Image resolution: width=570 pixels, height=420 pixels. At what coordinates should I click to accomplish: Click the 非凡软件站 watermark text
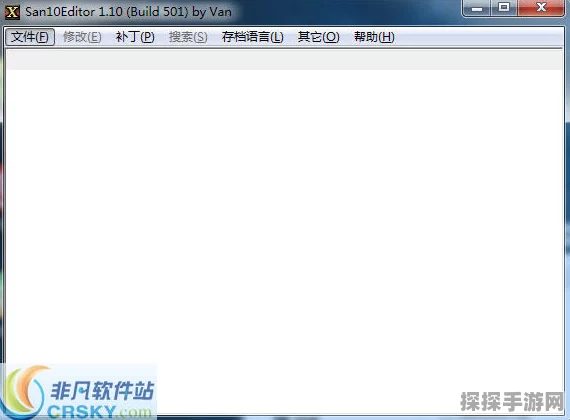(102, 391)
